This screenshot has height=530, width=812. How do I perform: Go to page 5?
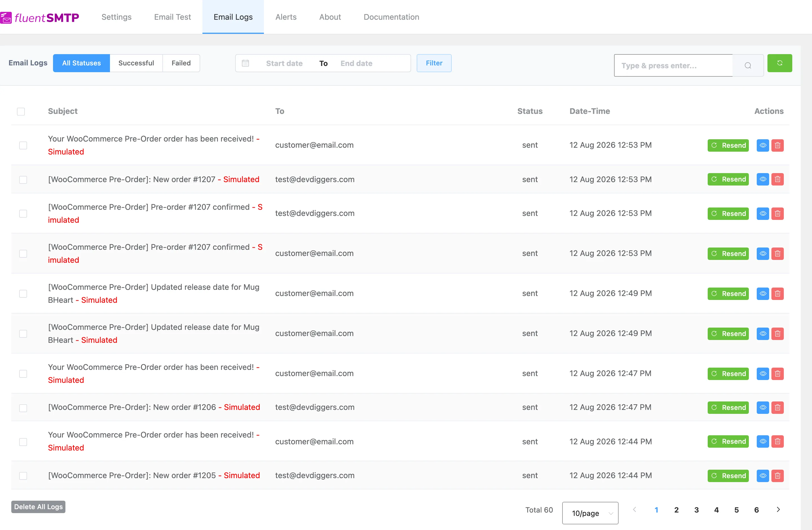pos(737,510)
